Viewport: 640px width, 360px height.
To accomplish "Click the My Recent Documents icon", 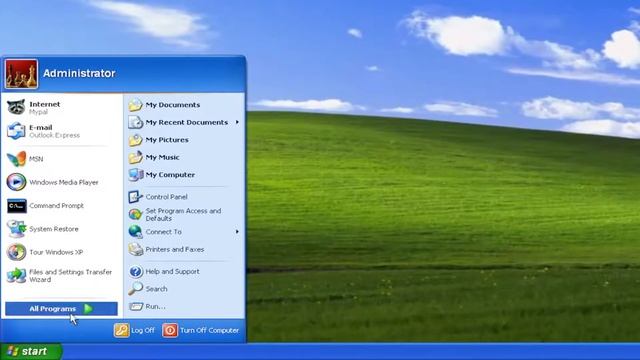I will (x=136, y=122).
